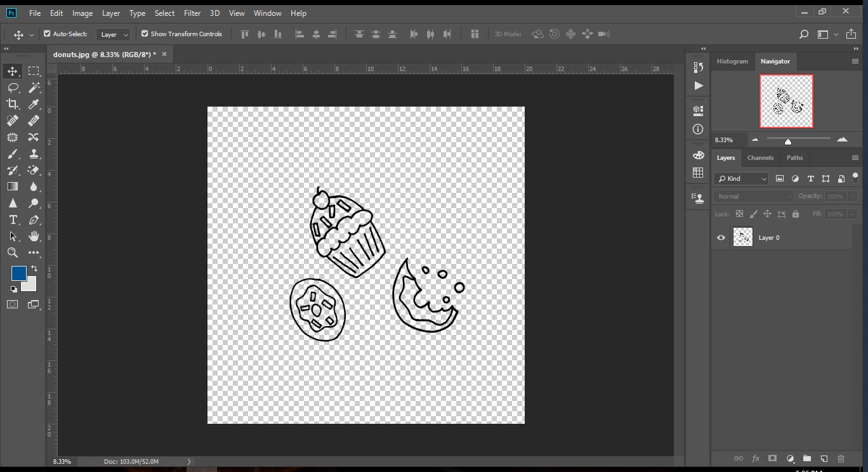Toggle the Auto-Select checkbox
Screen dimensions: 868x472
click(47, 34)
